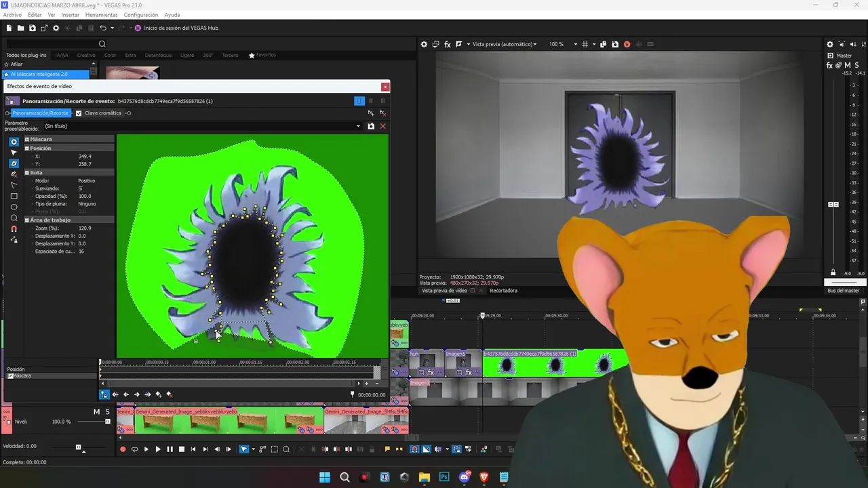This screenshot has width=868, height=488.
Task: Collapse the Posición property group
Action: (27, 148)
